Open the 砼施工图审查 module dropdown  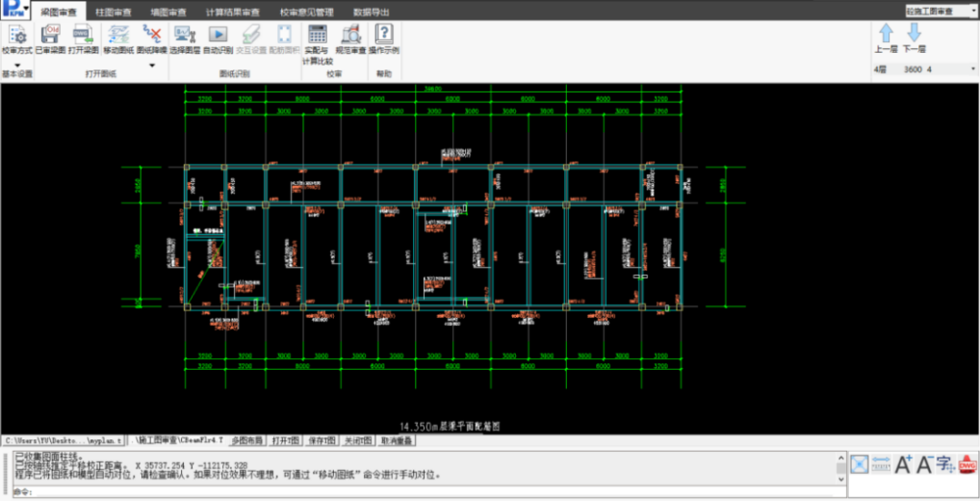tap(941, 12)
